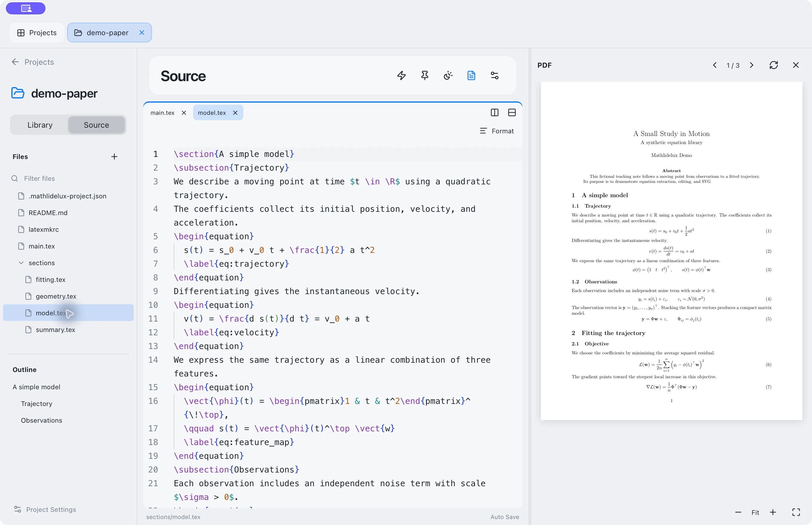812x525 pixels.
Task: Toggle the PDF document preview icon
Action: point(471,75)
